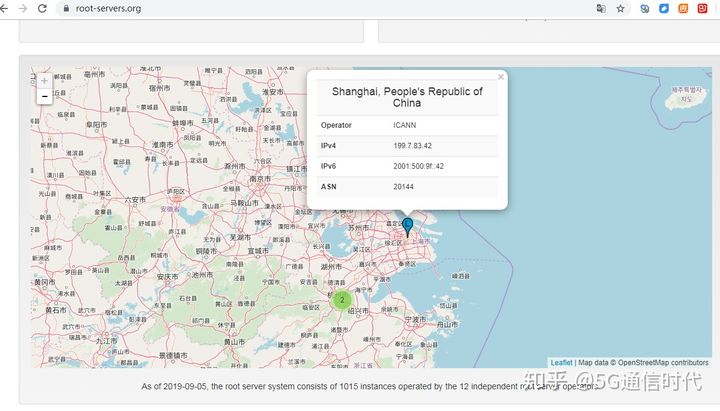Screen dimensions: 720x411
Task: Open the translate page icon
Action: (601, 8)
